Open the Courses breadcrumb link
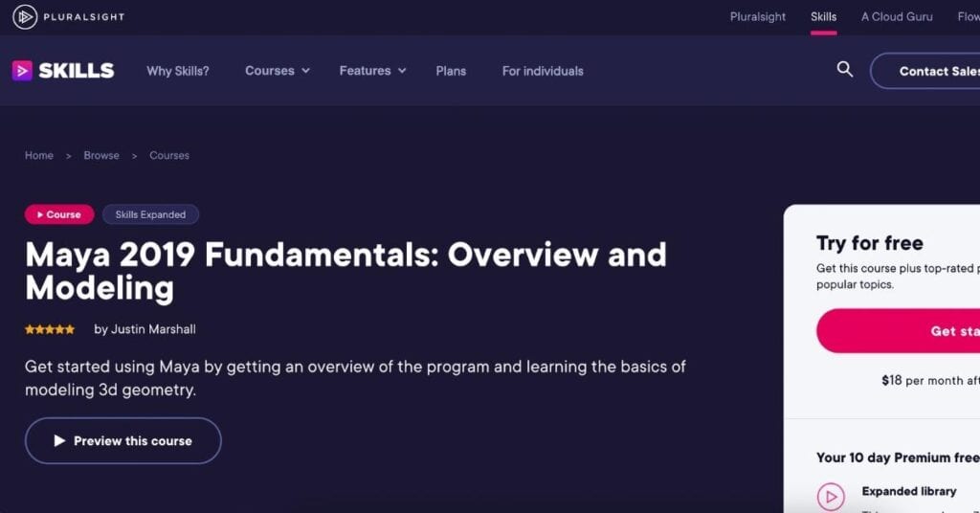The height and width of the screenshot is (513, 980). click(169, 156)
